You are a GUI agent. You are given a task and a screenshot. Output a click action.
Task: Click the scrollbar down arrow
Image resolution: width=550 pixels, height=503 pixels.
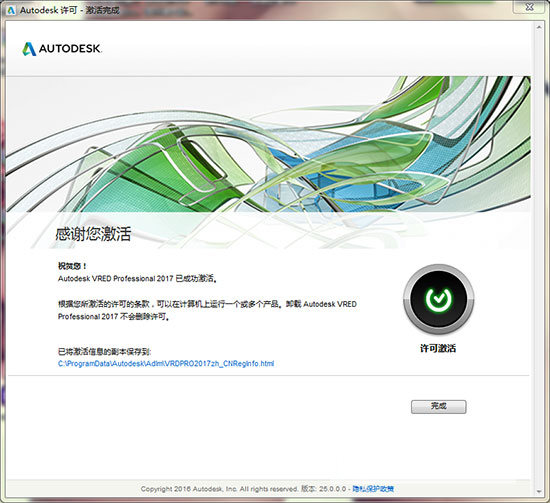coord(539,491)
